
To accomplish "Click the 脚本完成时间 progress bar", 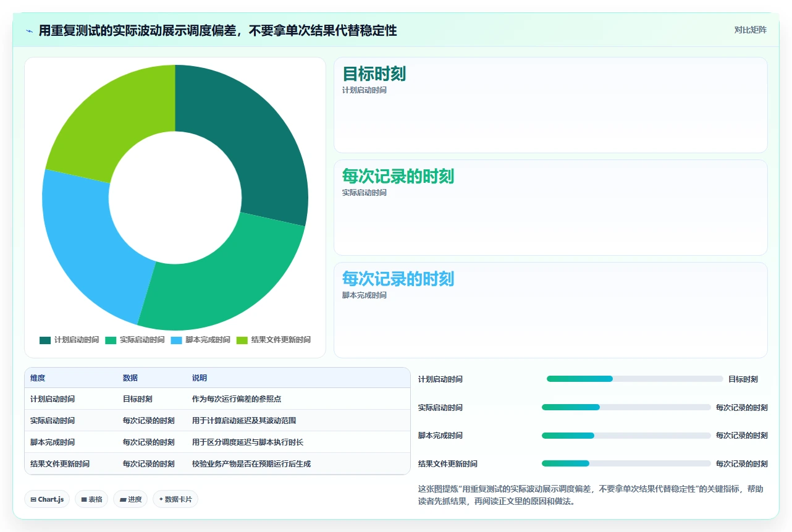I will pos(626,436).
